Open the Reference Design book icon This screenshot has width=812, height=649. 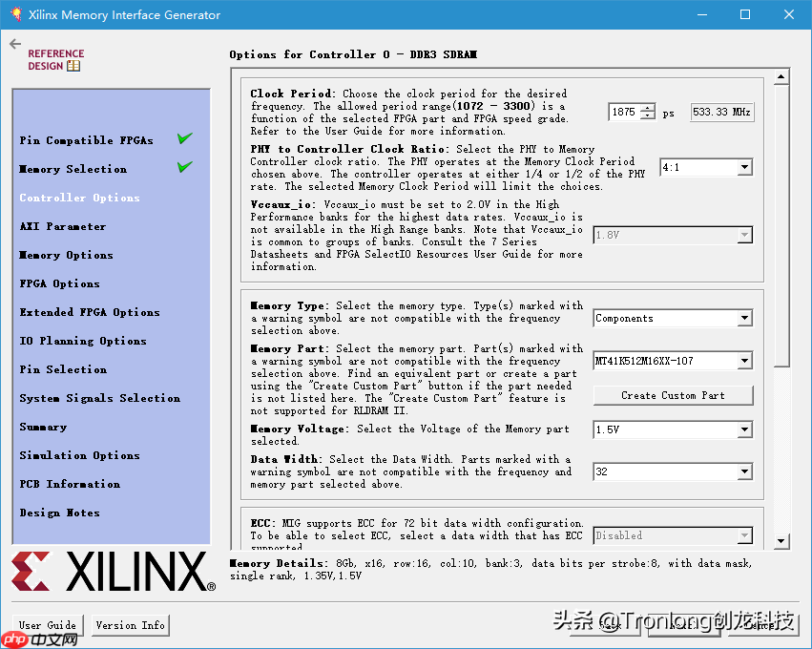coord(73,66)
